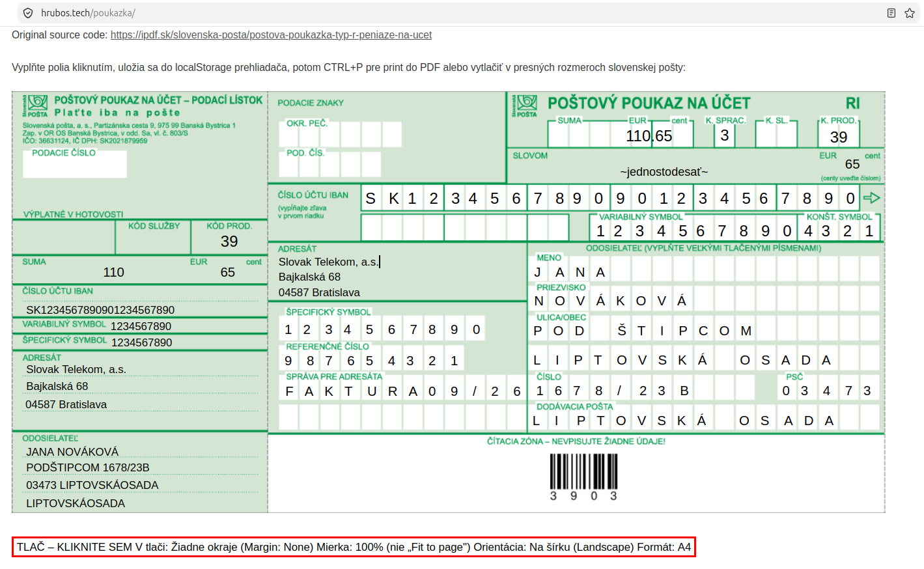The height and width of the screenshot is (569, 924).
Task: Click PODŠTIPCOM 1678/23B sender address line
Action: pos(88,467)
